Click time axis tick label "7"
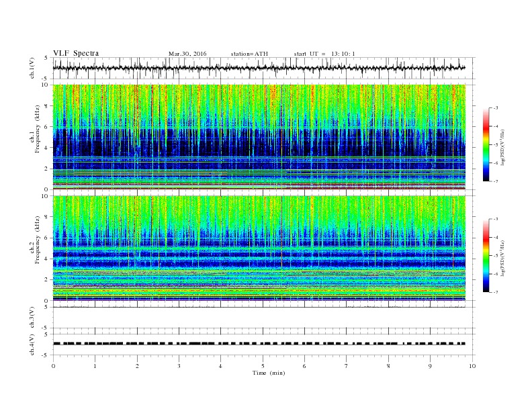Screen dimensions: 532x411 click(347, 366)
